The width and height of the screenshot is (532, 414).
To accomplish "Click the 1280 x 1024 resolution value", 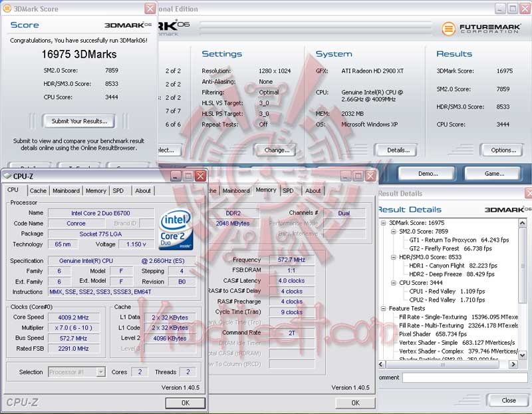I will [x=275, y=71].
